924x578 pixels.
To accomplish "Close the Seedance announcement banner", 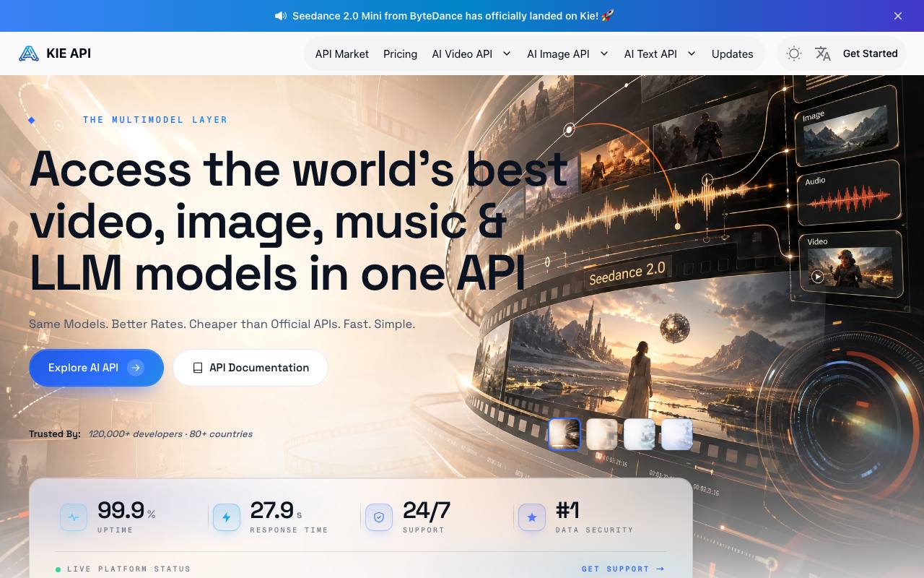I will coord(898,16).
